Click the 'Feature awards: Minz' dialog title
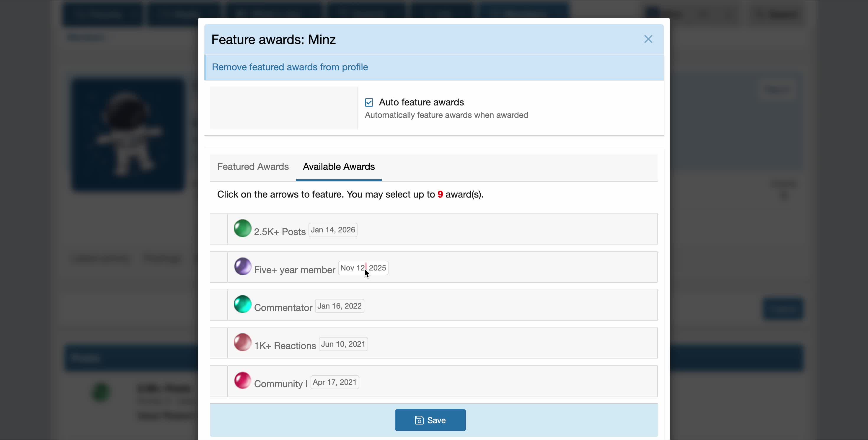Screen dimensions: 868x440 [273, 39]
